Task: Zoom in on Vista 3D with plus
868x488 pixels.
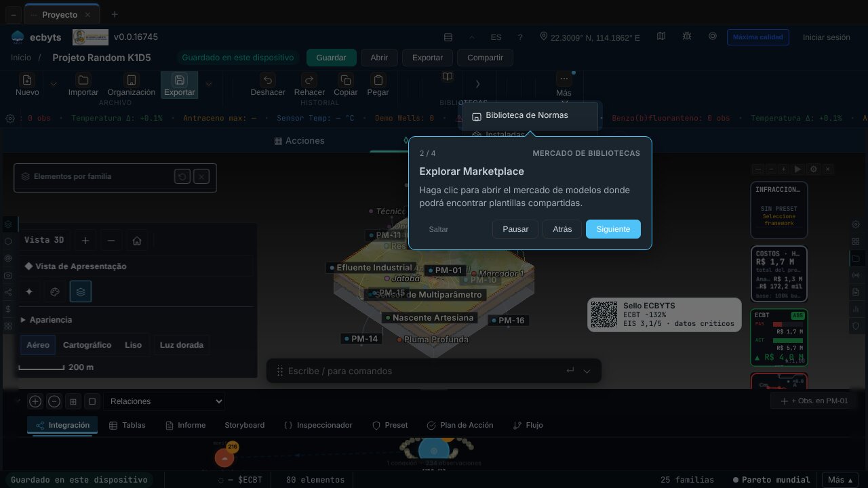Action: click(x=85, y=241)
